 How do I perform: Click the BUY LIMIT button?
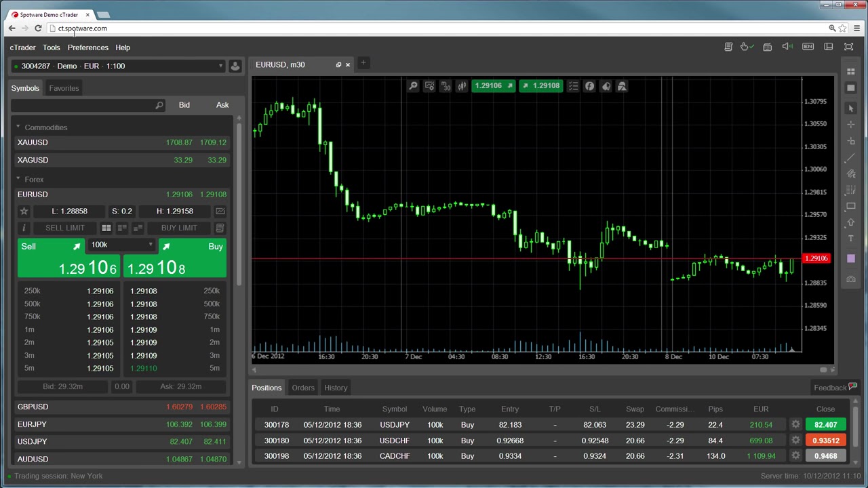point(179,228)
